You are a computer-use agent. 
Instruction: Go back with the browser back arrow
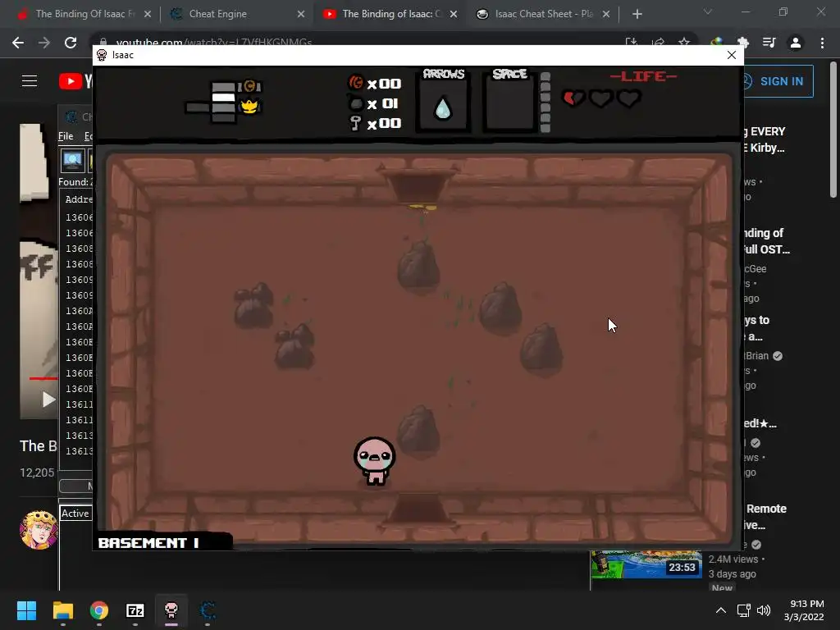click(x=18, y=43)
